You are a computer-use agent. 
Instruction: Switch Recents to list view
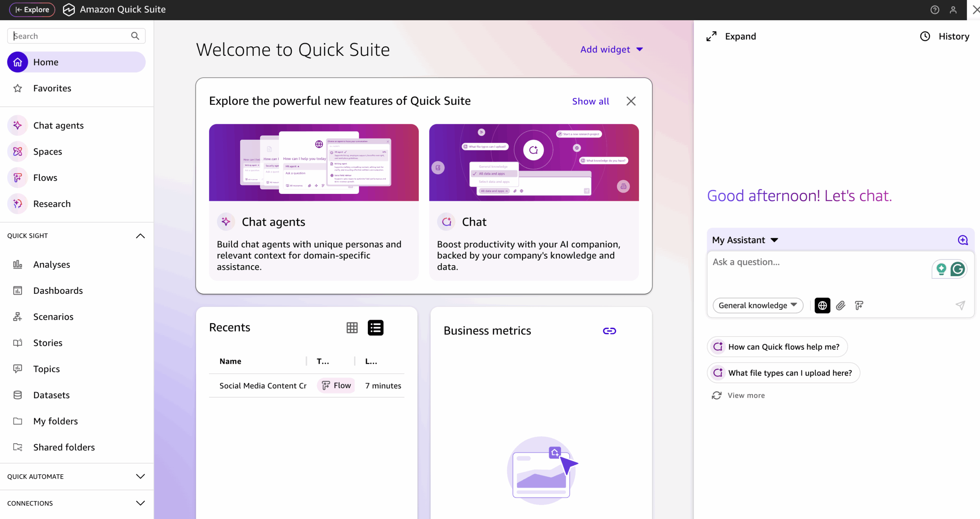coord(375,328)
